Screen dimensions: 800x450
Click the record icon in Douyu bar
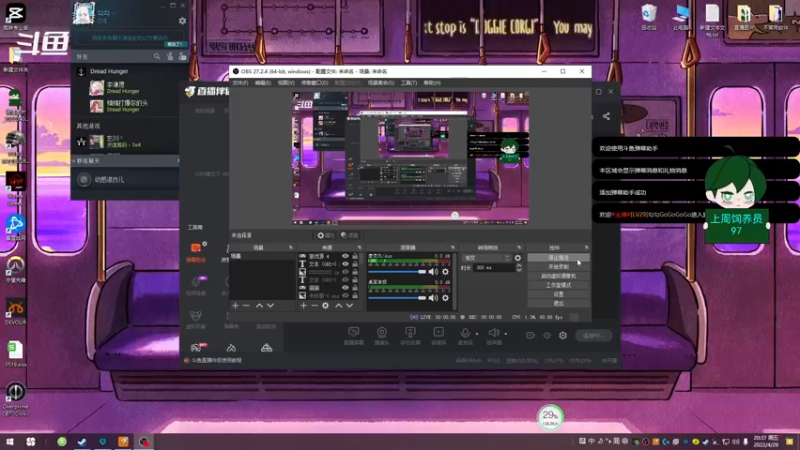coord(531,336)
